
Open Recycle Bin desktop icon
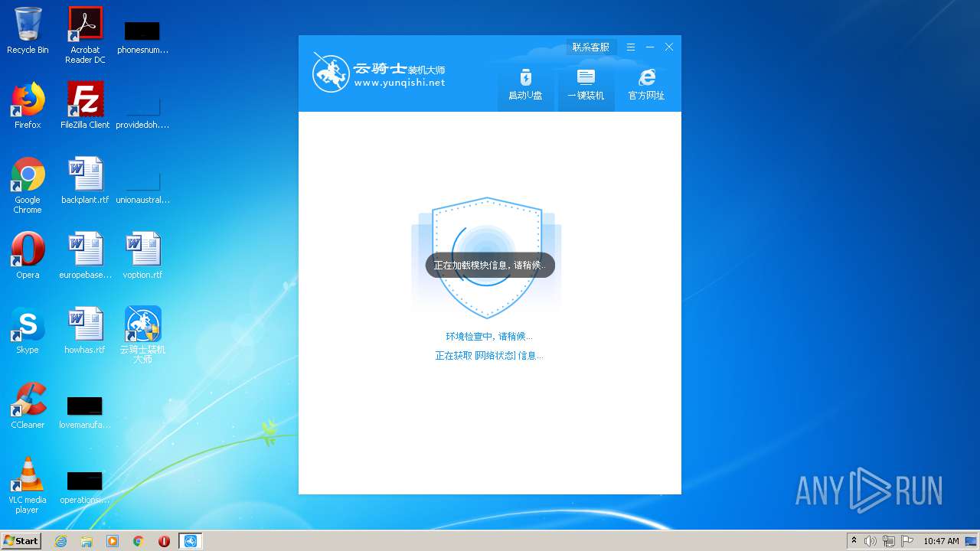click(x=28, y=31)
